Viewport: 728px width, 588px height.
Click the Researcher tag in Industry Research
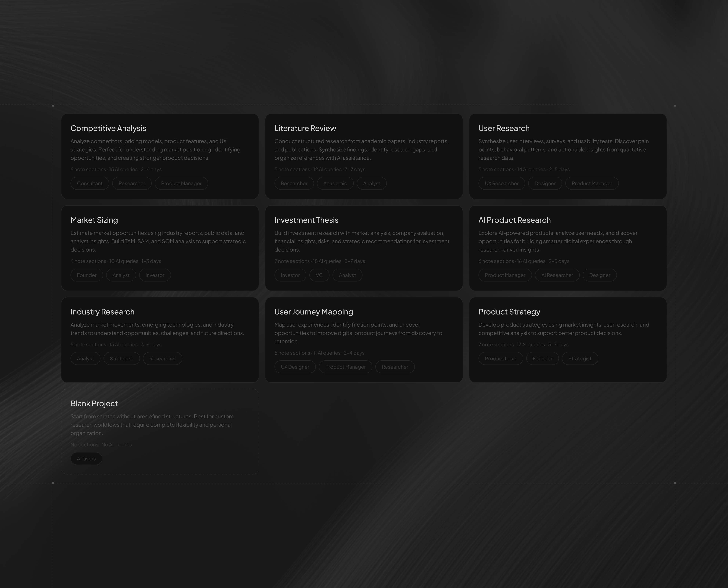pyautogui.click(x=163, y=358)
